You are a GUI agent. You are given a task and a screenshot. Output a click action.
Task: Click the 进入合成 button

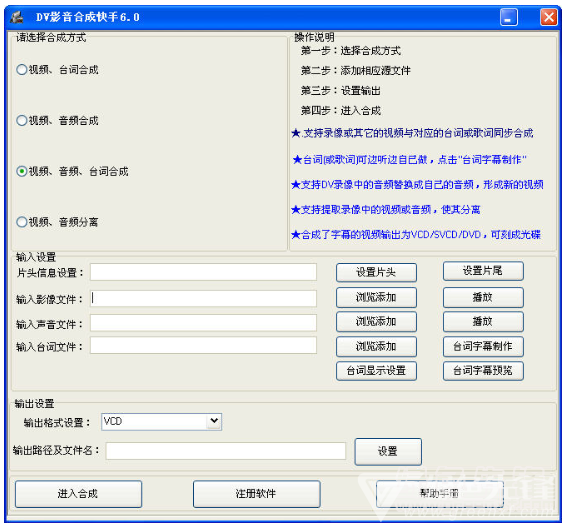78,494
